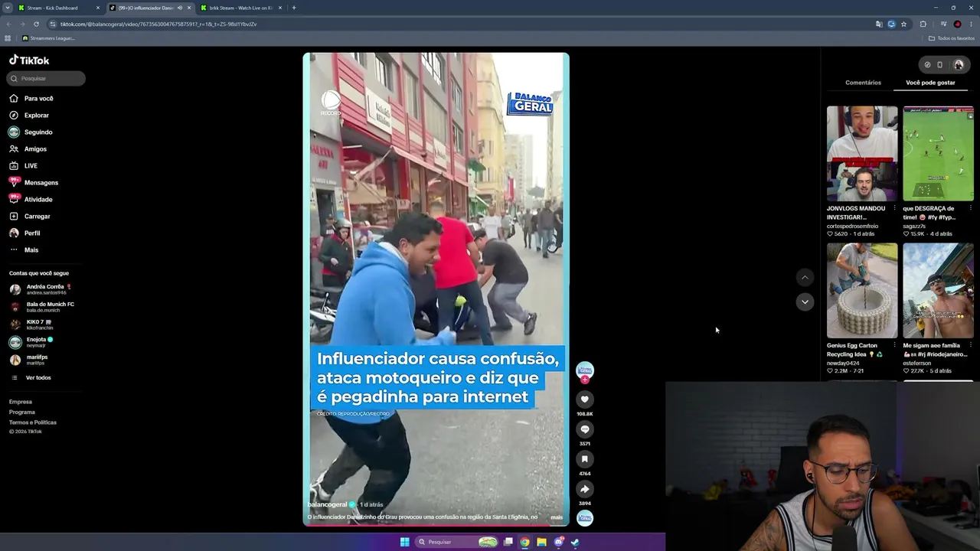Open the LIVE icon in the sidebar
This screenshot has height=551, width=980.
tap(14, 165)
